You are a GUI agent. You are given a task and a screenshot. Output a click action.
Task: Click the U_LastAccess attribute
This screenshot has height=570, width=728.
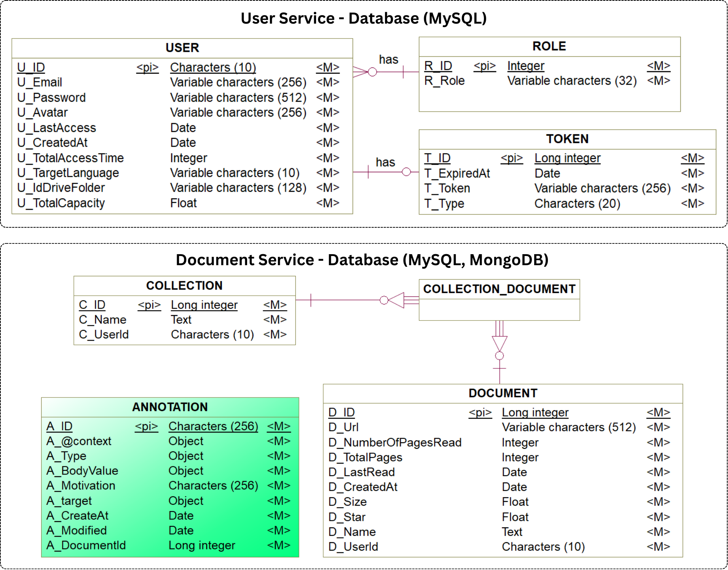pos(56,128)
